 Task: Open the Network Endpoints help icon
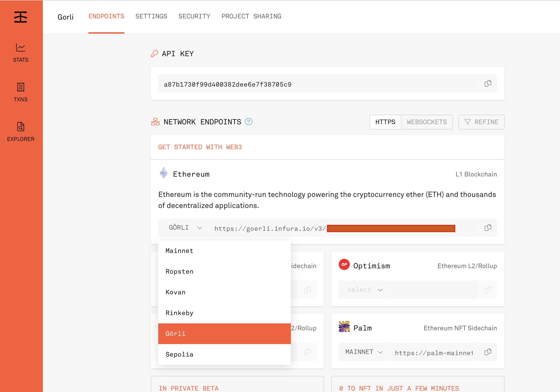tap(248, 122)
